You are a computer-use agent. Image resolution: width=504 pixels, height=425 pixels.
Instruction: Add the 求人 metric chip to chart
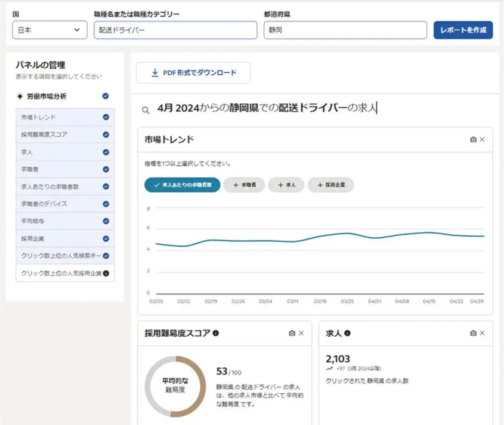(286, 185)
